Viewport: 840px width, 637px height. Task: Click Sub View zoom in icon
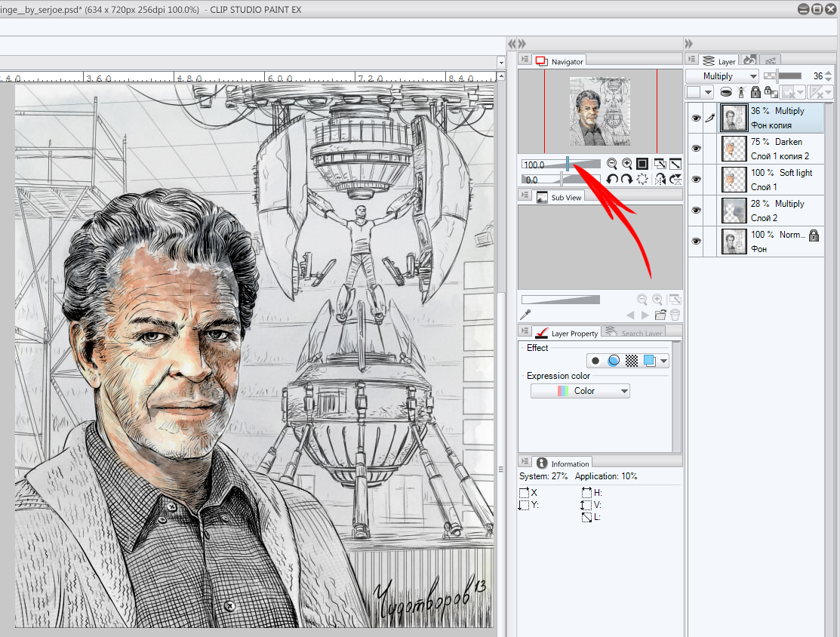click(657, 300)
